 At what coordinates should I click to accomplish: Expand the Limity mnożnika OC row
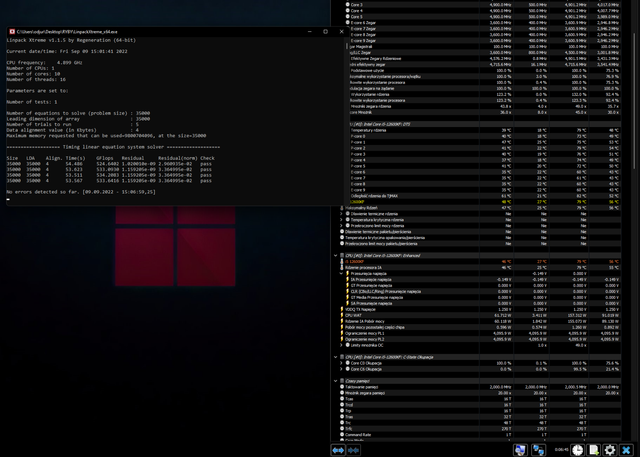point(342,345)
